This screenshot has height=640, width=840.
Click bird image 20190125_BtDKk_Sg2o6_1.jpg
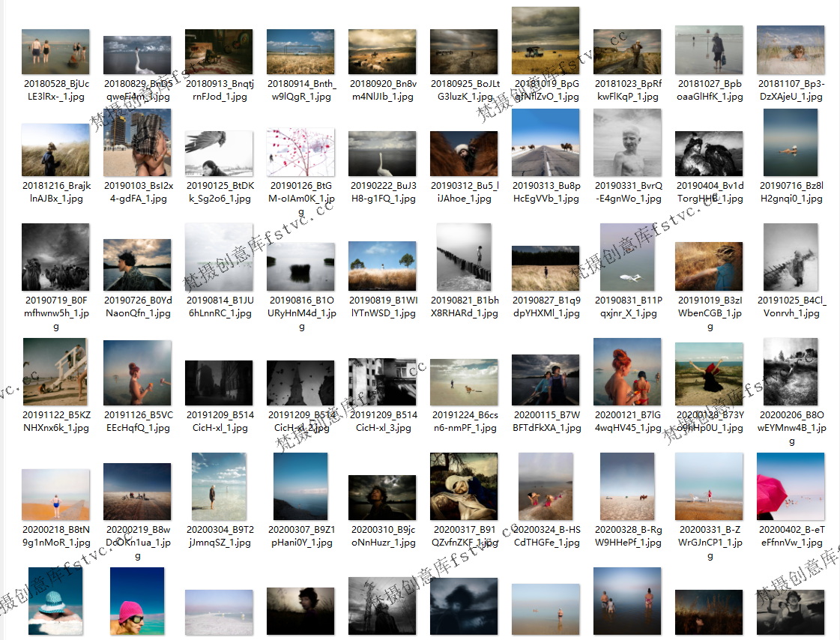[x=219, y=153]
